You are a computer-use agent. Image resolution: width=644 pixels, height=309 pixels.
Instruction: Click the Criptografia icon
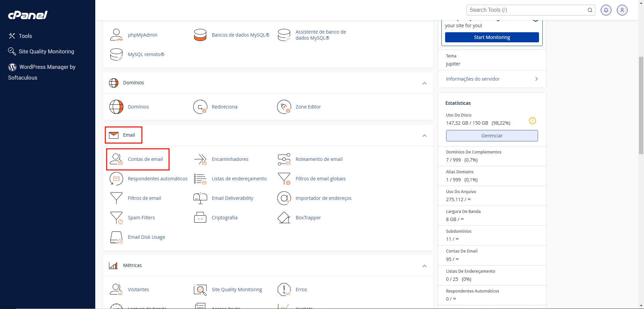click(x=200, y=218)
